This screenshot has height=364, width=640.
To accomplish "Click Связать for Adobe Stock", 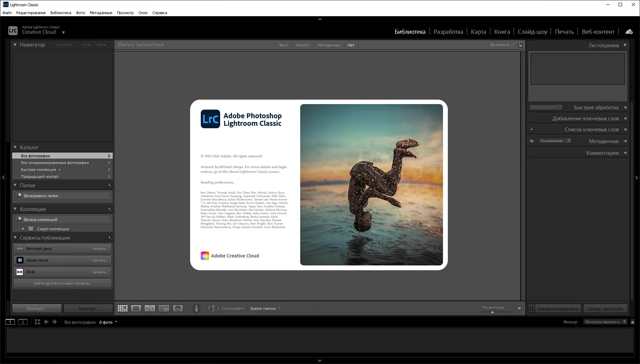I will click(x=100, y=261).
